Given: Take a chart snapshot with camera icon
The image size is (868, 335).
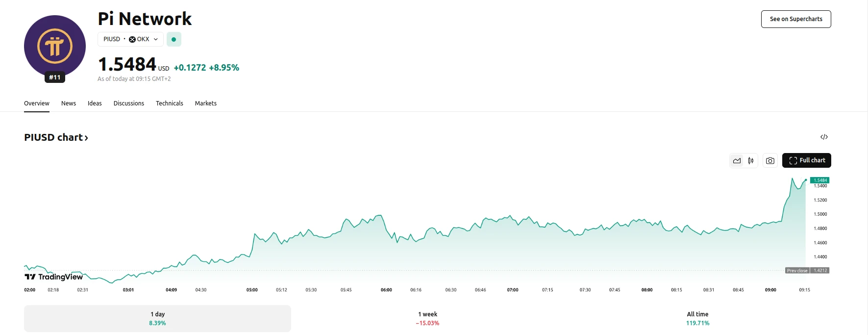Looking at the screenshot, I should 770,160.
